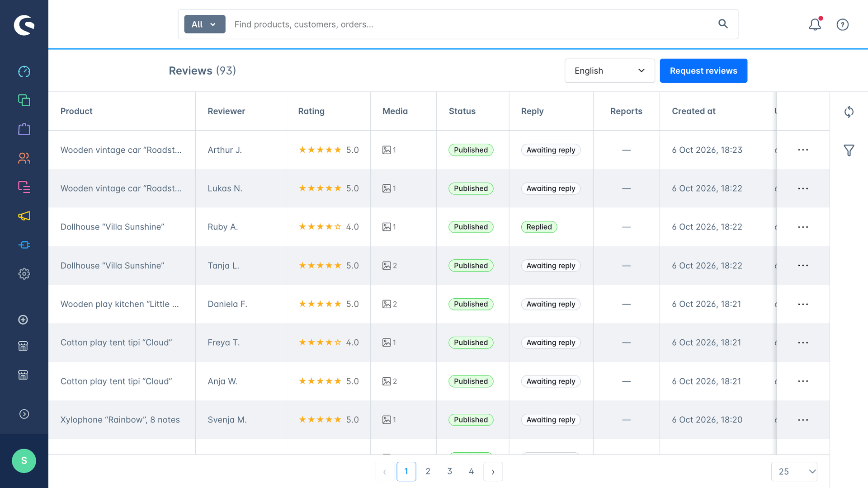Image resolution: width=868 pixels, height=488 pixels.
Task: Open actions menu for Svenja M. review
Action: [803, 420]
